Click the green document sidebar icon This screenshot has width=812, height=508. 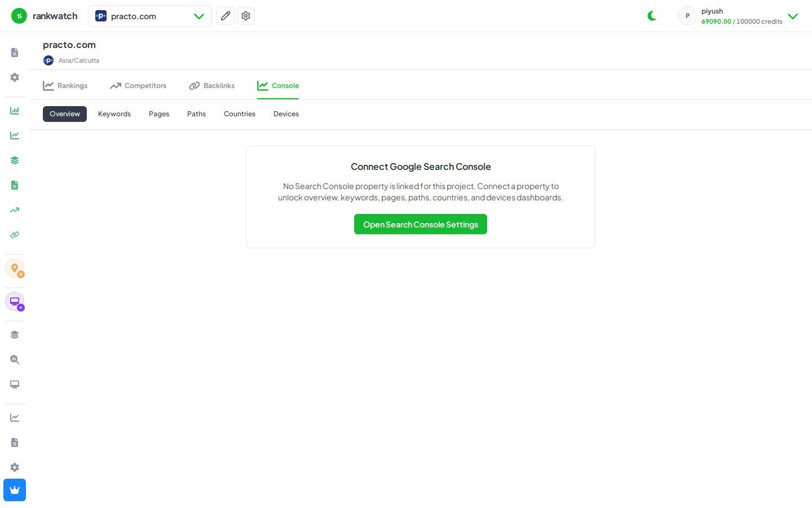(x=15, y=185)
